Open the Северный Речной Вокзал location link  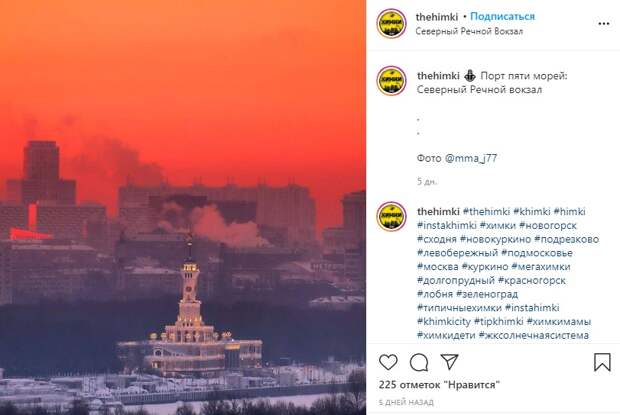tap(469, 31)
